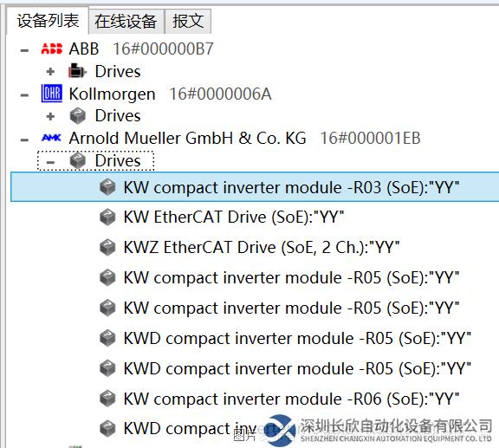Expand Drives under ABB
The image size is (499, 448).
coord(50,72)
